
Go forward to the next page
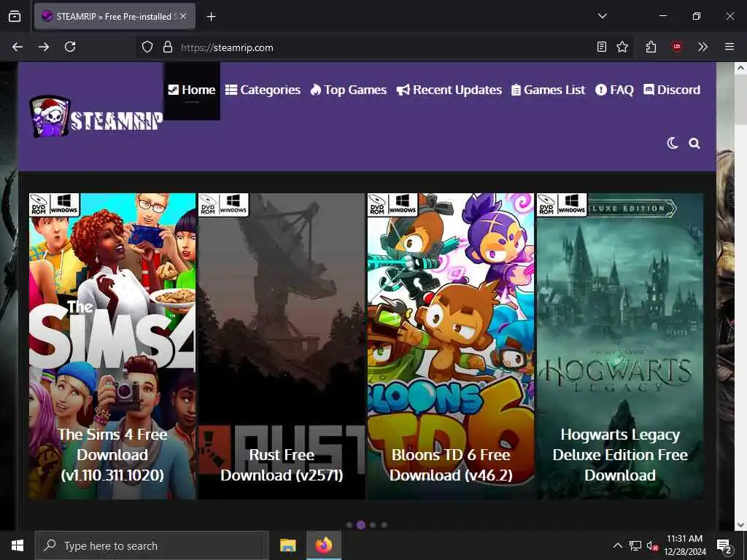tap(43, 47)
